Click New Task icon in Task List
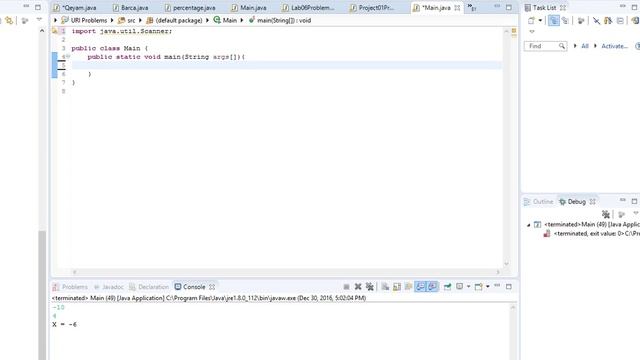 tap(531, 20)
